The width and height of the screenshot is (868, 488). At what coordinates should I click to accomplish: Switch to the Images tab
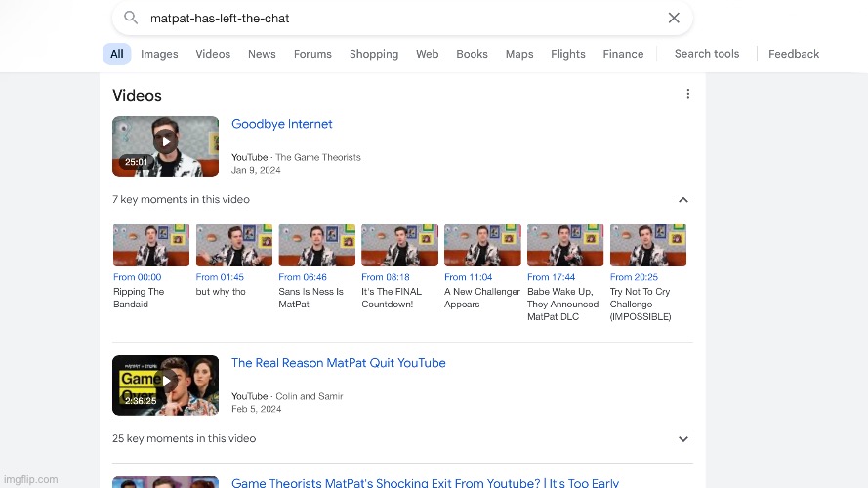(159, 54)
